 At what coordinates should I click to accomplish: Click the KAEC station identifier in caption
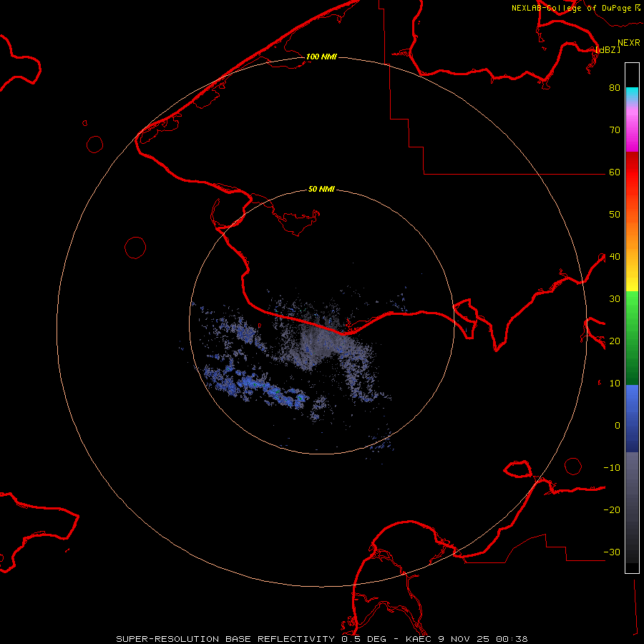(x=419, y=639)
